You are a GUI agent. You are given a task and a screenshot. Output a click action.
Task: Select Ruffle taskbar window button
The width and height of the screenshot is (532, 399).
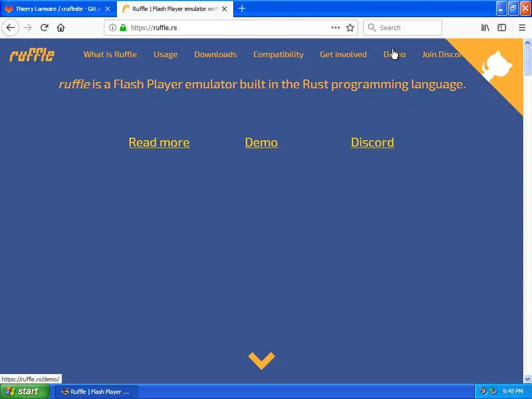pos(96,392)
